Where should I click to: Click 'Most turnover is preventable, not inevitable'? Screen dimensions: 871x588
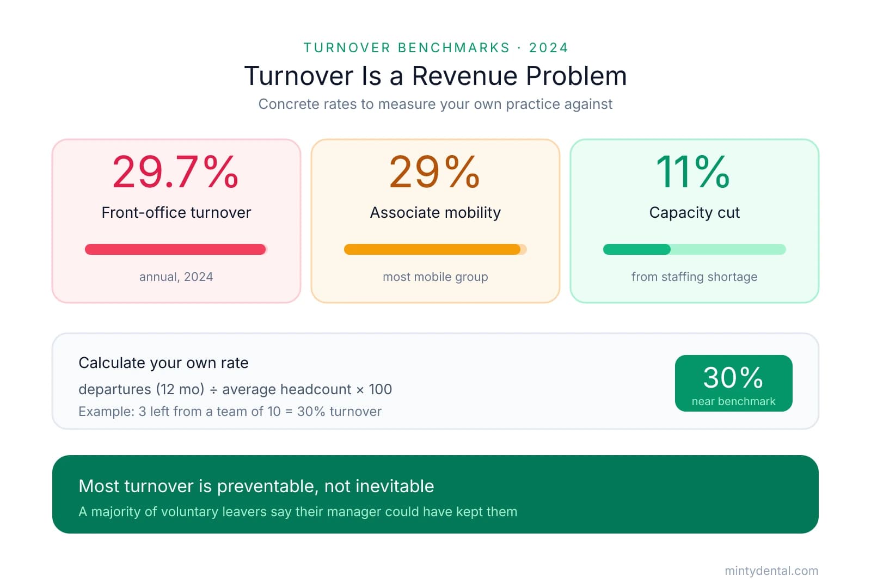coord(256,486)
